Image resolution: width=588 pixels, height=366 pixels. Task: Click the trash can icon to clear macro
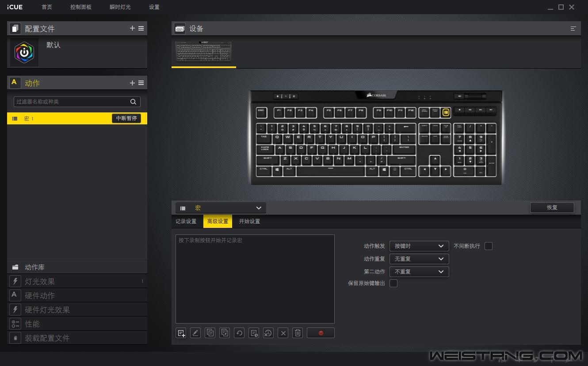click(298, 333)
